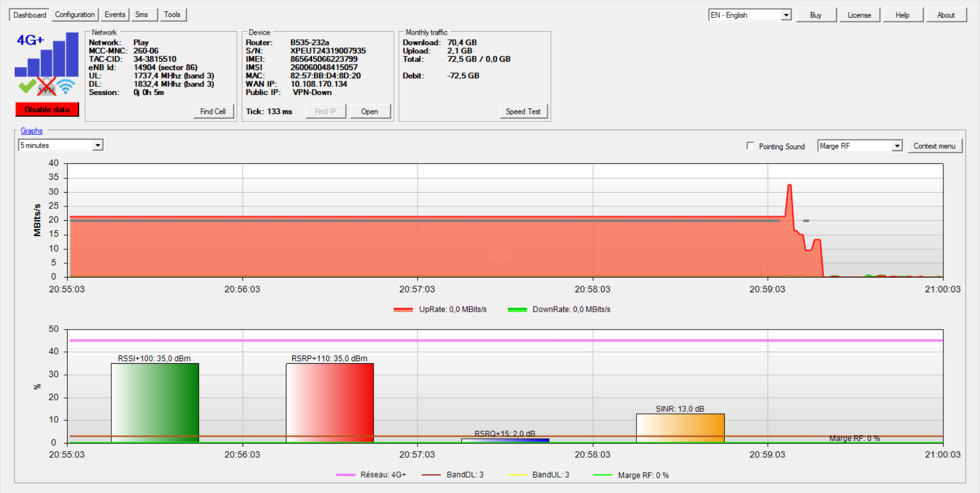Click the red Disable data button
Image resolution: width=980 pixels, height=493 pixels.
coord(47,110)
